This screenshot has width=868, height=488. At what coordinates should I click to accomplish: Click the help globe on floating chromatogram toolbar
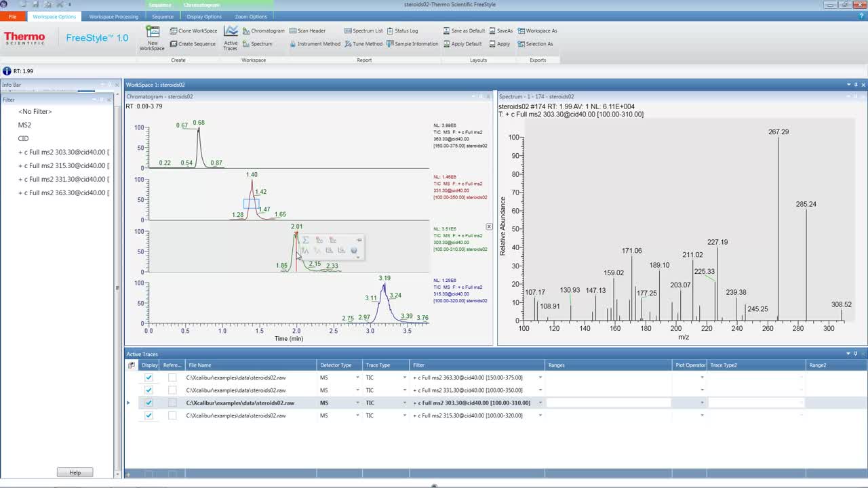[354, 251]
